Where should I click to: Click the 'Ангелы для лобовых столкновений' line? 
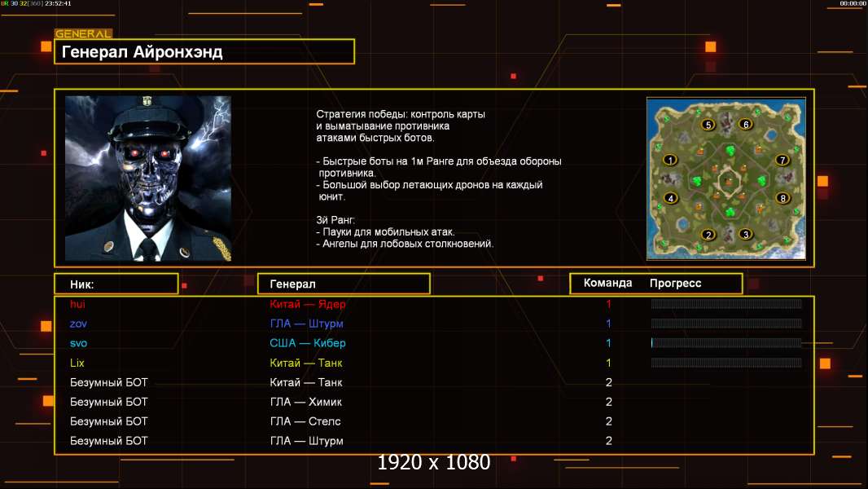405,243
